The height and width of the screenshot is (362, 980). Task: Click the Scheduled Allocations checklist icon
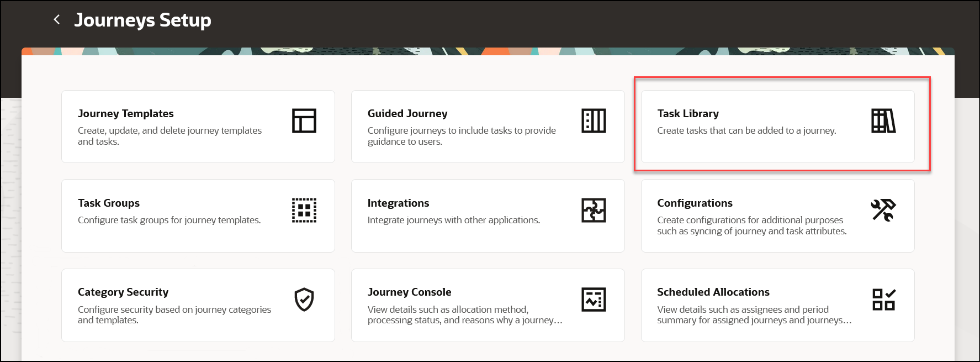point(883,300)
